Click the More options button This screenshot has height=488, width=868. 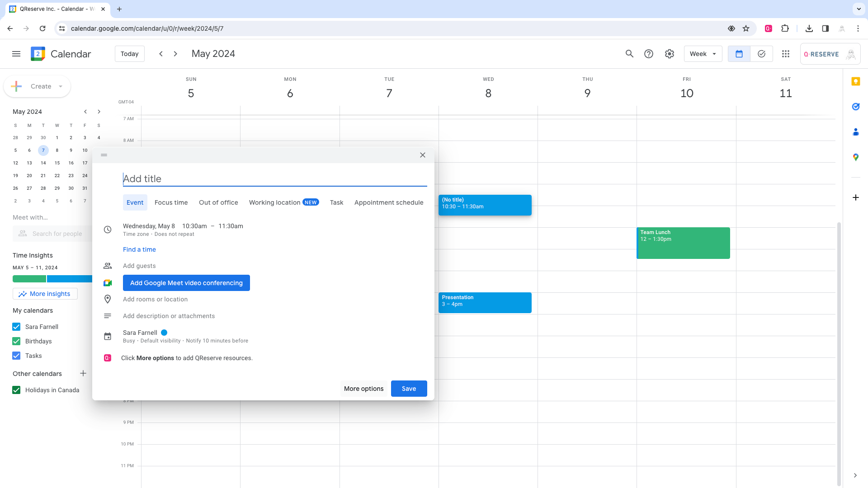[363, 389]
